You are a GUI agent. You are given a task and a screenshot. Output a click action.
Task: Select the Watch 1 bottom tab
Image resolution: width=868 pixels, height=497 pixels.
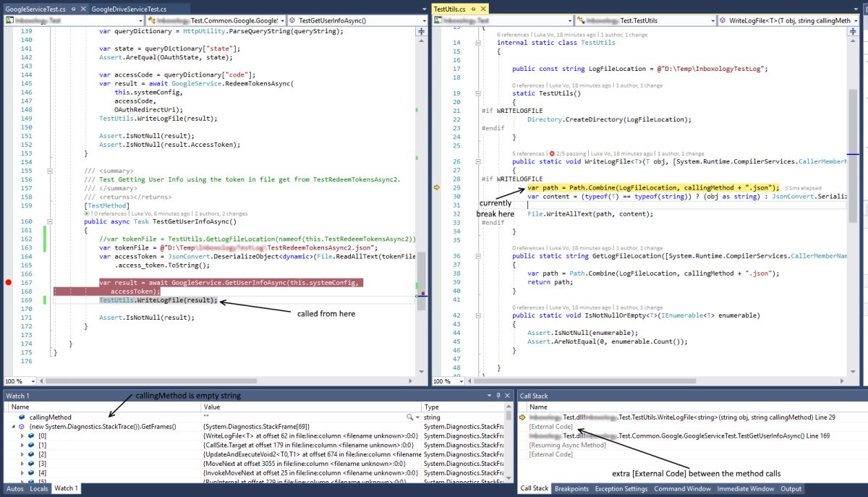65,489
